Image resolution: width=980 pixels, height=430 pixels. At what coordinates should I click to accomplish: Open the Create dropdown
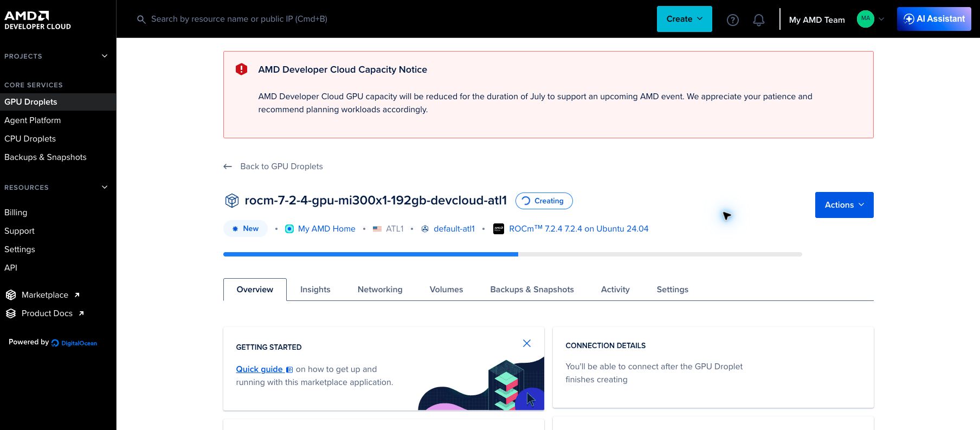pyautogui.click(x=684, y=19)
